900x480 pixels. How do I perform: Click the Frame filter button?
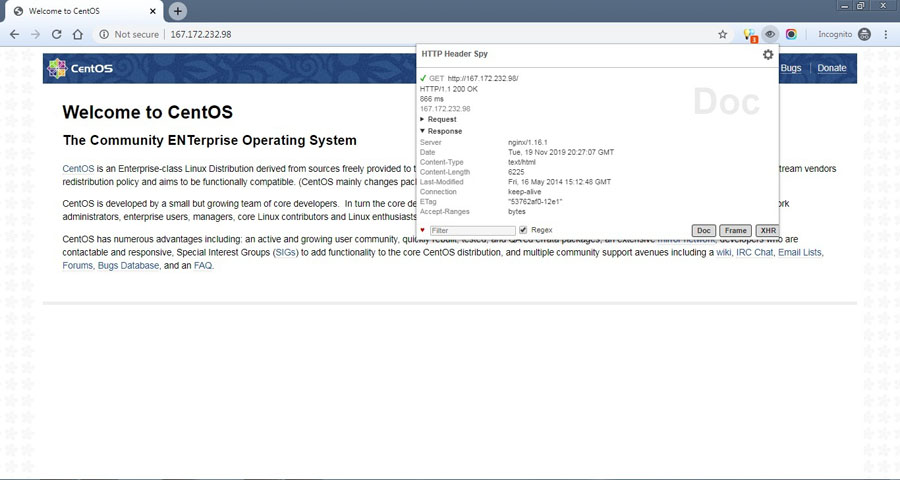point(735,231)
